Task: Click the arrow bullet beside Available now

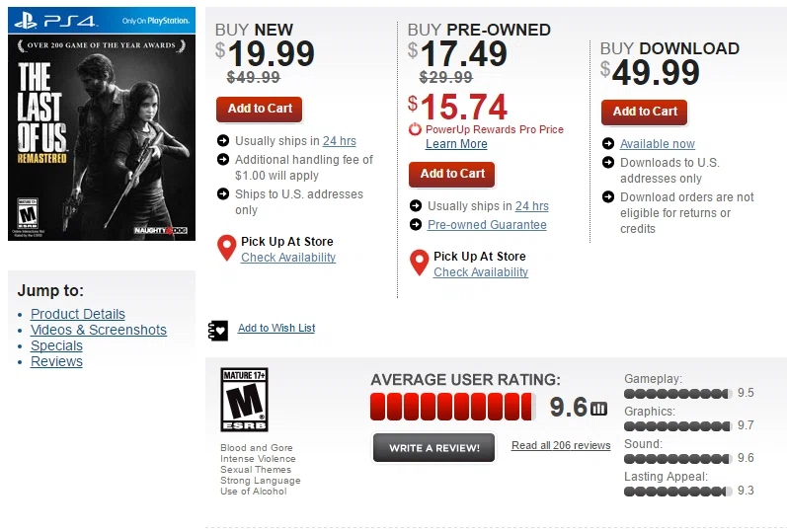Action: pos(608,143)
